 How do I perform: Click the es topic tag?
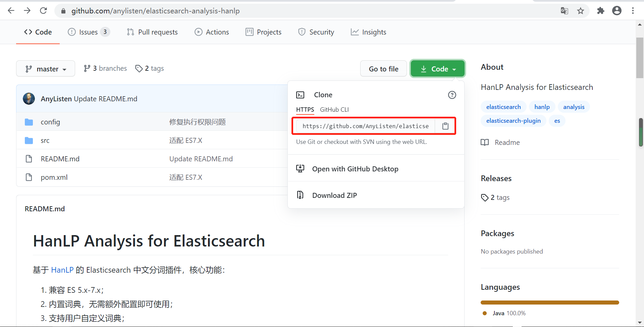[x=557, y=121]
